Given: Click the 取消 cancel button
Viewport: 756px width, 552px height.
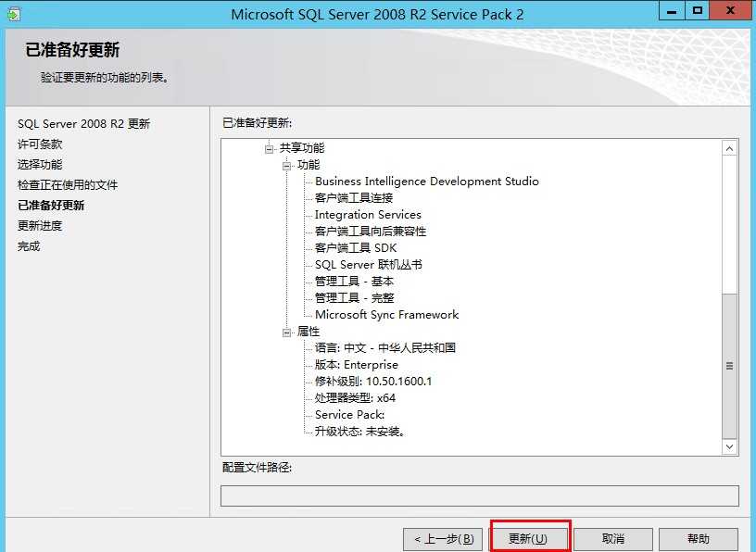Looking at the screenshot, I should [613, 538].
